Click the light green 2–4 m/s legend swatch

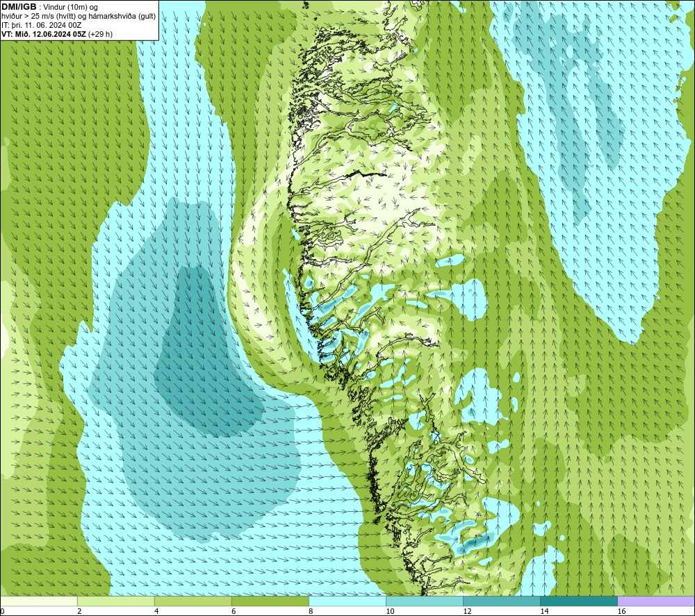pyautogui.click(x=116, y=601)
